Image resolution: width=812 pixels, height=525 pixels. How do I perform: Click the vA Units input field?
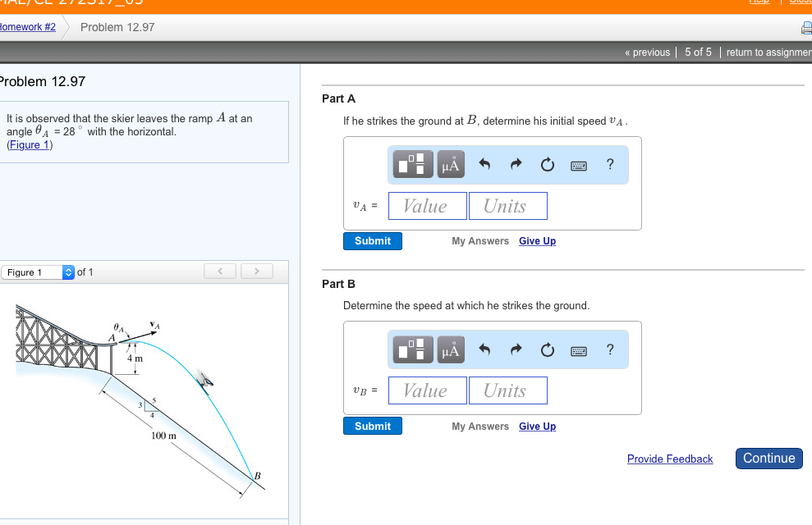point(508,206)
